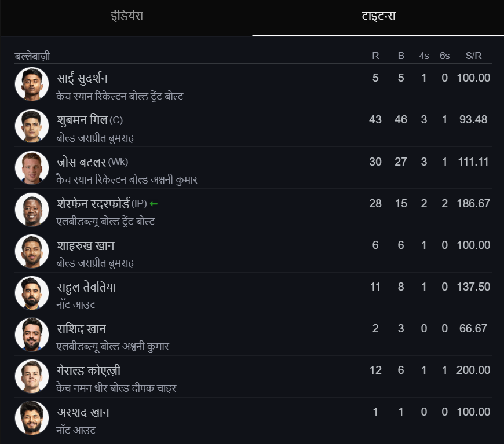Click जोस बटलर's name
The image size is (504, 444).
(81, 162)
